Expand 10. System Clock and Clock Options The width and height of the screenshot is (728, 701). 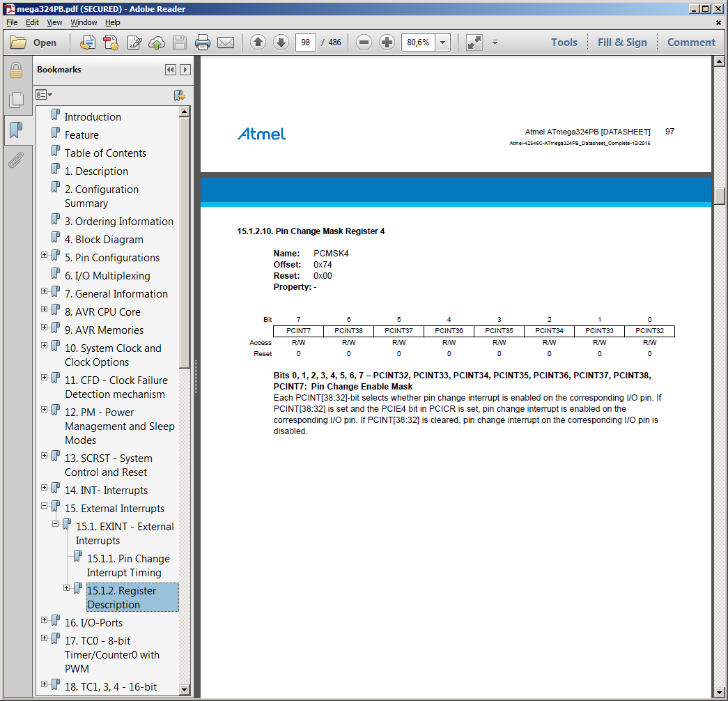coord(44,345)
